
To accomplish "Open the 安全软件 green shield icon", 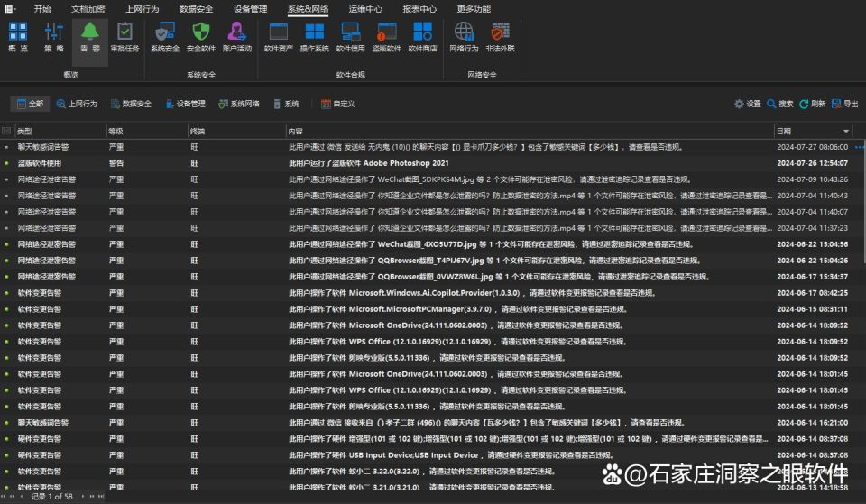I will (x=201, y=37).
